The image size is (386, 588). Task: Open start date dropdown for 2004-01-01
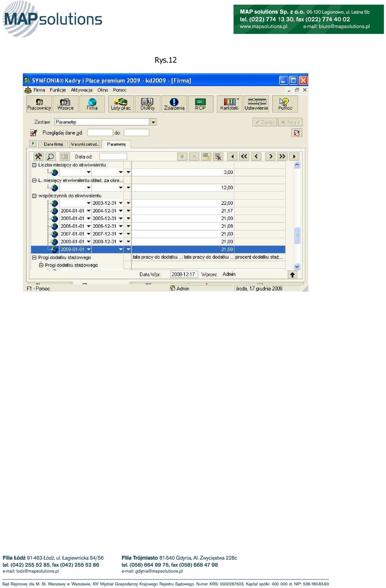click(x=88, y=211)
